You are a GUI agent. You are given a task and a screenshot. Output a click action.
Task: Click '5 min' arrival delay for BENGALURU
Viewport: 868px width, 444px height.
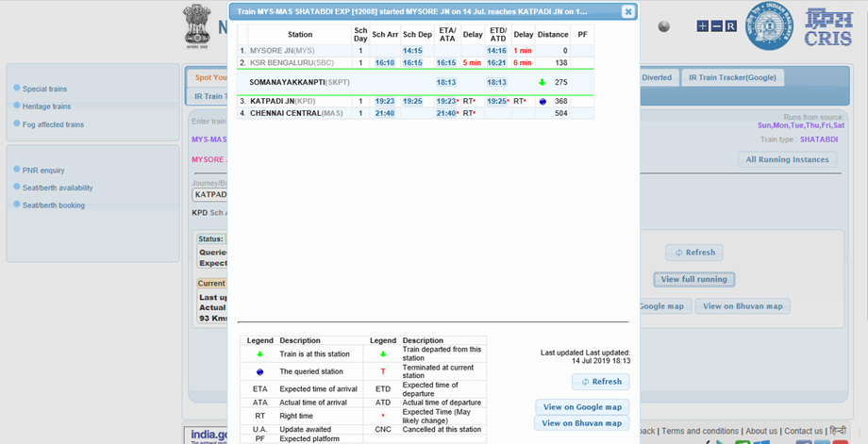pyautogui.click(x=472, y=63)
